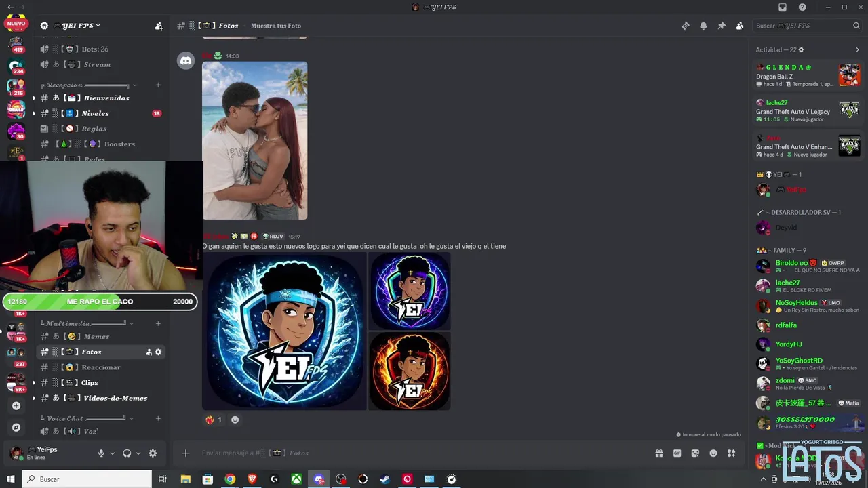Open microphone input options dropdown
868x488 pixels.
(x=113, y=453)
